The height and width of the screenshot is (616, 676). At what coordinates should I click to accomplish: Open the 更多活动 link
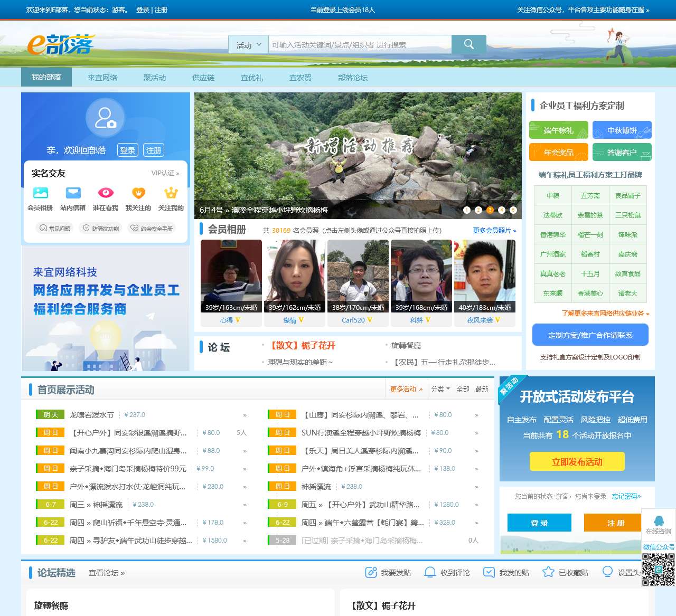tap(407, 389)
